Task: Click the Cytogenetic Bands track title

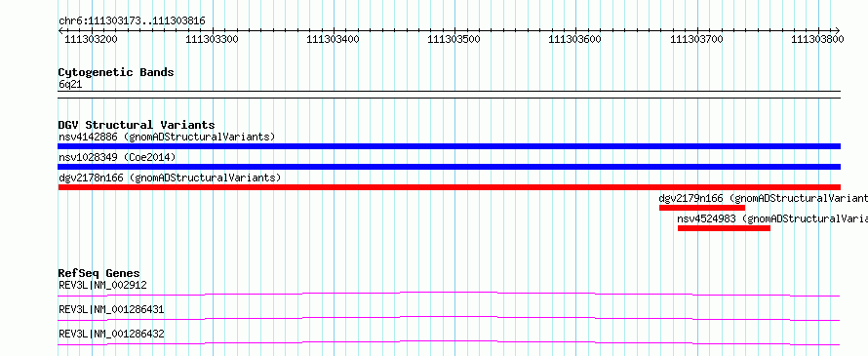Action: click(x=116, y=72)
